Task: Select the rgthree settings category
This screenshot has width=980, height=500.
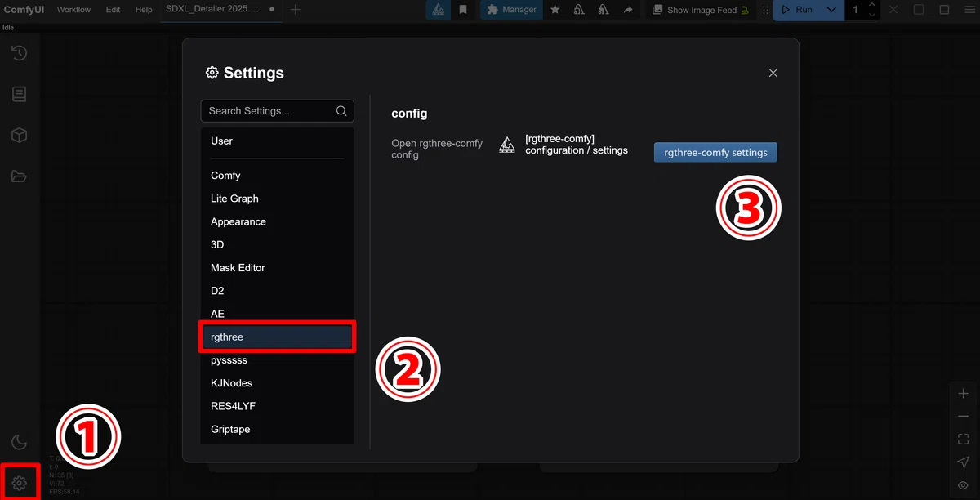Action: click(277, 337)
